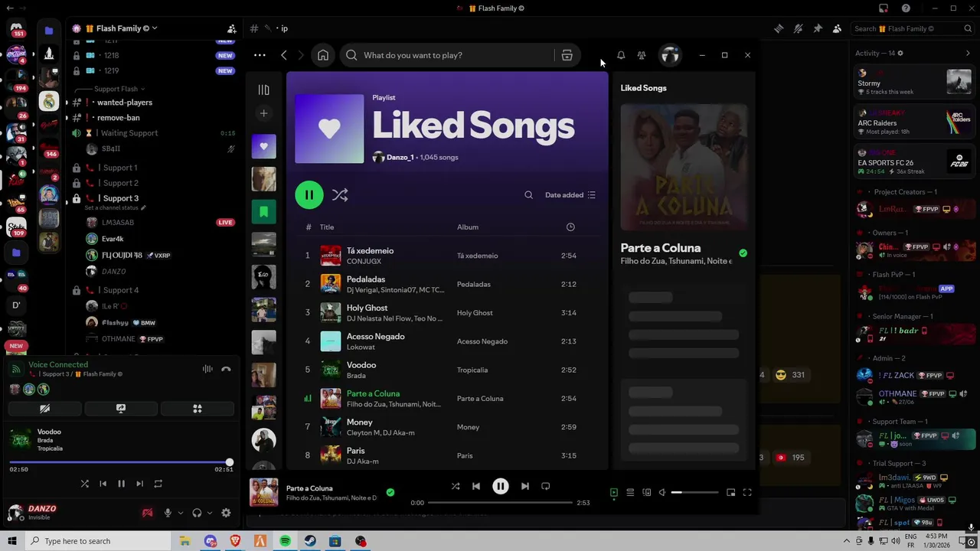The height and width of the screenshot is (551, 980).
Task: Click Search Flash Family field in Discord
Action: coord(911,28)
